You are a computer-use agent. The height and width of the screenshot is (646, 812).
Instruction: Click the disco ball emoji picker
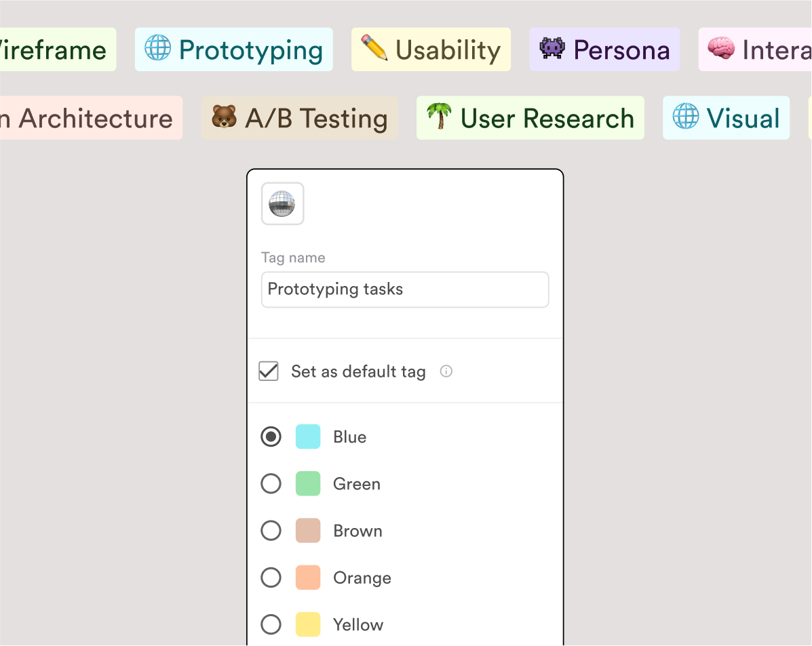coord(282,203)
